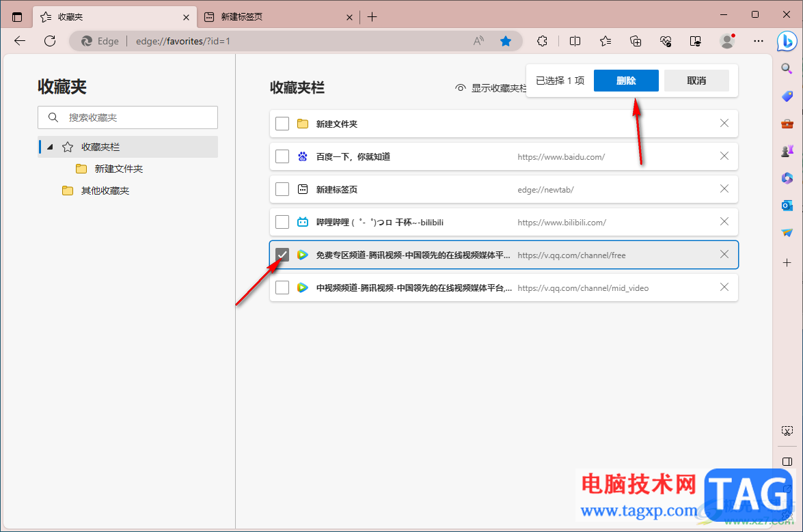Click the 取消 button
Image resolution: width=803 pixels, height=532 pixels.
pos(696,81)
